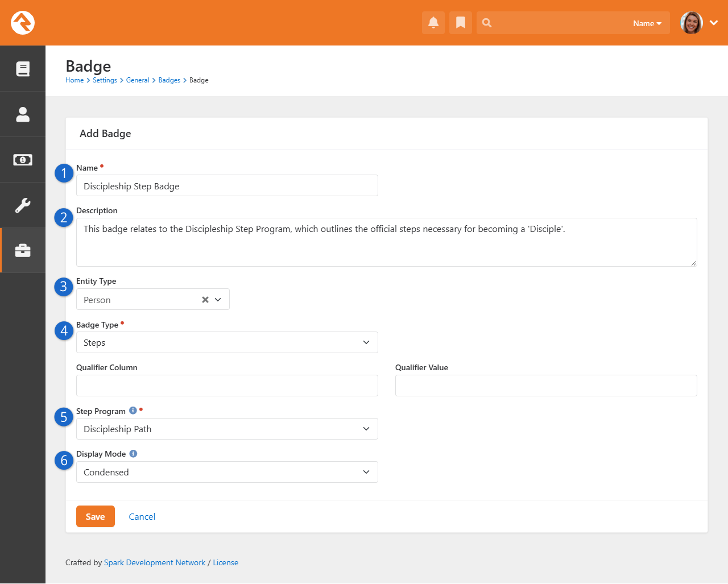The width and height of the screenshot is (728, 584).
Task: Grab the Description resize handle
Action: point(694,263)
